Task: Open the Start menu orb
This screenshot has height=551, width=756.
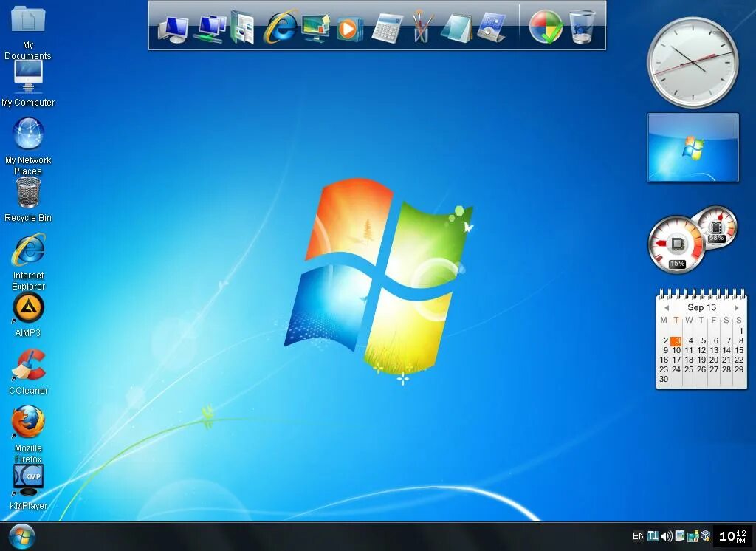Action: 21,536
